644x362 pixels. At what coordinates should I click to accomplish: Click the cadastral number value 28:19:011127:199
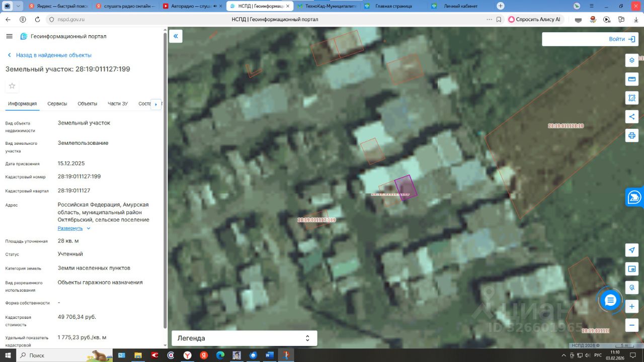(79, 176)
